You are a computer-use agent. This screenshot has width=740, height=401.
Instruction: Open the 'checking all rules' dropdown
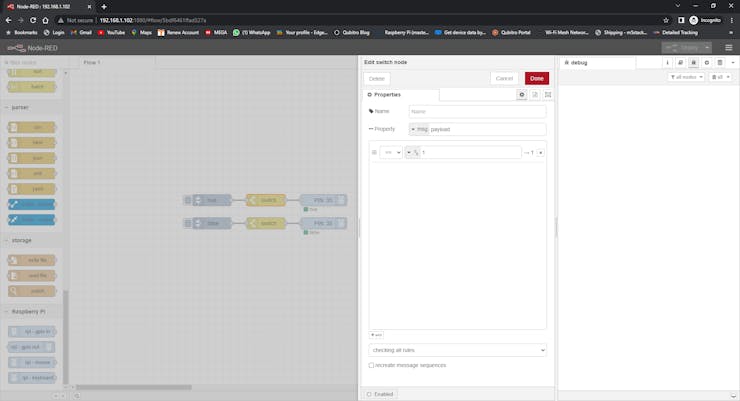[x=457, y=350]
